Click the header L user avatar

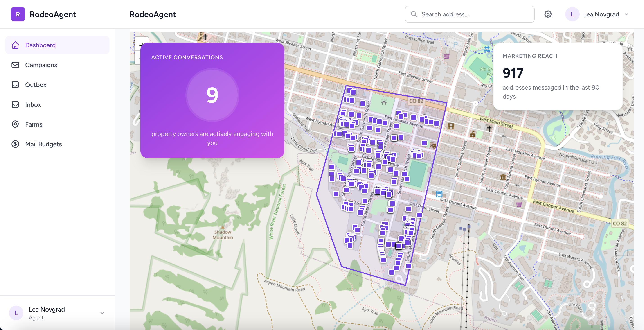pyautogui.click(x=572, y=14)
